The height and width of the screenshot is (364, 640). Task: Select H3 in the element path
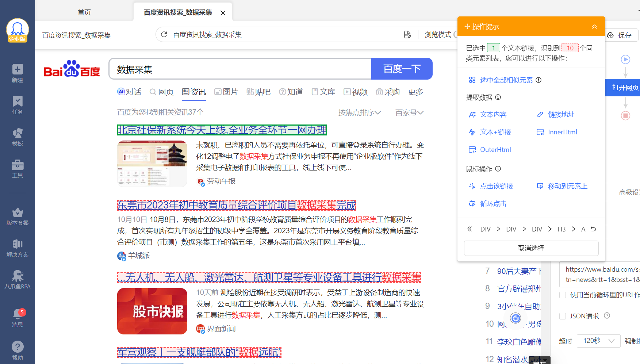(x=562, y=229)
